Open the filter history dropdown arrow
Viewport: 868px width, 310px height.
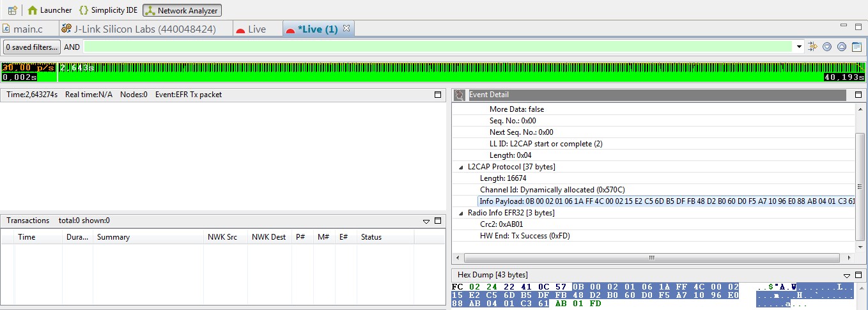click(x=799, y=47)
